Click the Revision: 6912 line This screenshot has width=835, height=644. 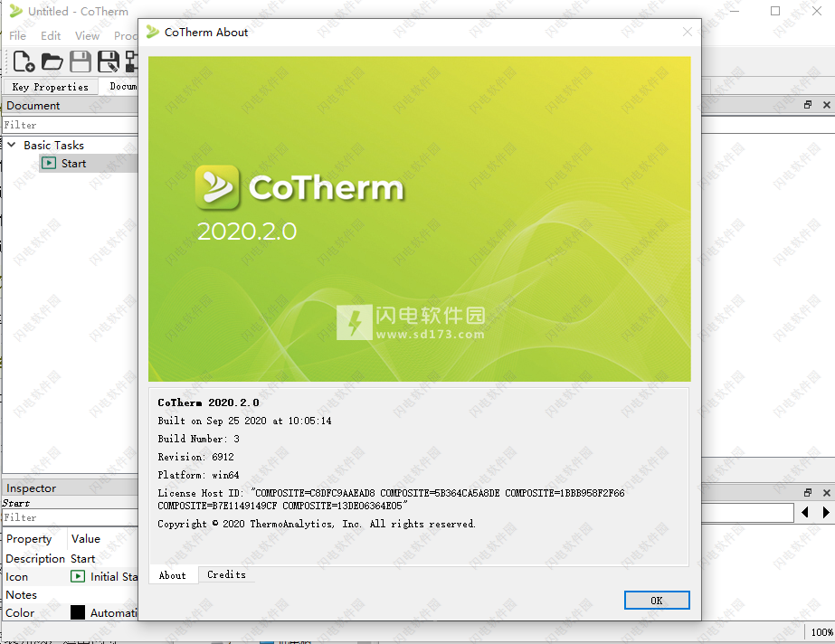(x=195, y=457)
